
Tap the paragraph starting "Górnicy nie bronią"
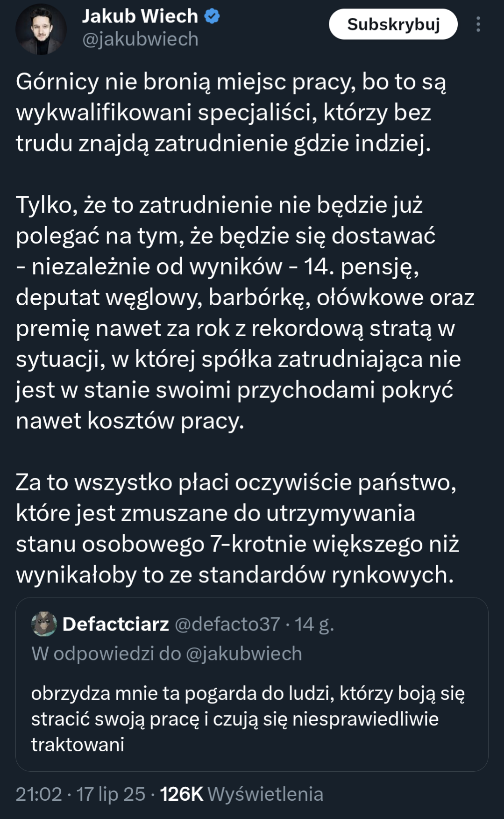tap(231, 112)
